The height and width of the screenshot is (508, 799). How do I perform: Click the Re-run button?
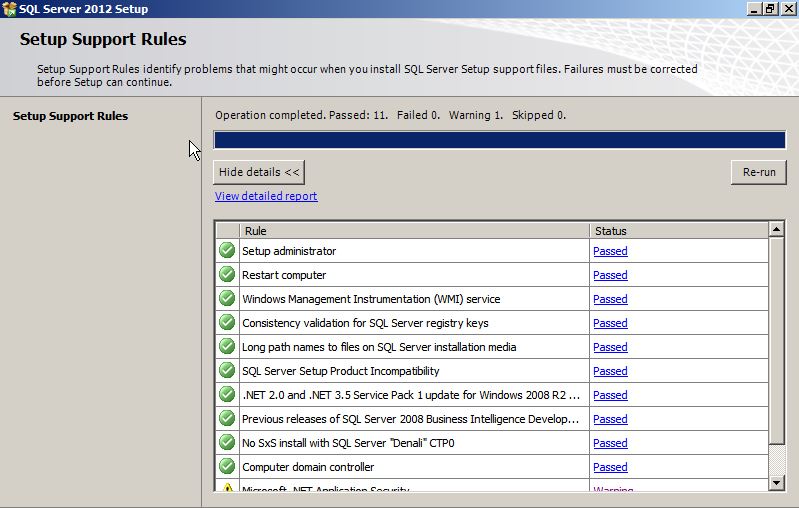[x=759, y=172]
